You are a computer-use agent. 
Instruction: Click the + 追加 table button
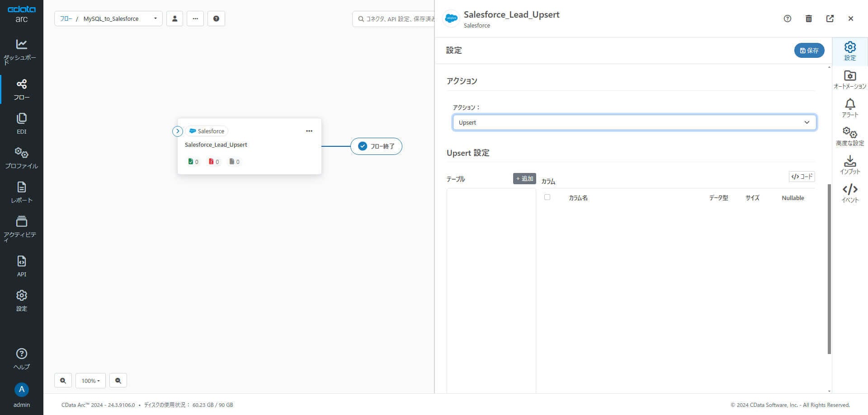524,178
